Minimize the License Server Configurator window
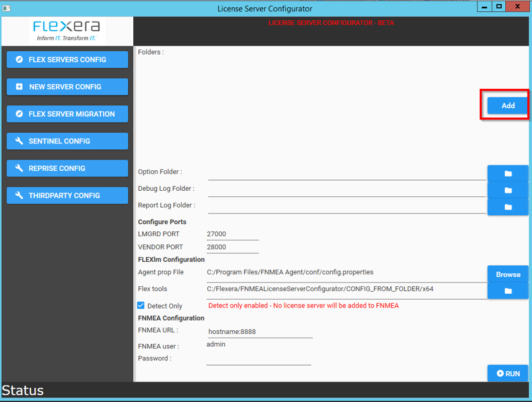Image resolution: width=532 pixels, height=402 pixels. 484,6
